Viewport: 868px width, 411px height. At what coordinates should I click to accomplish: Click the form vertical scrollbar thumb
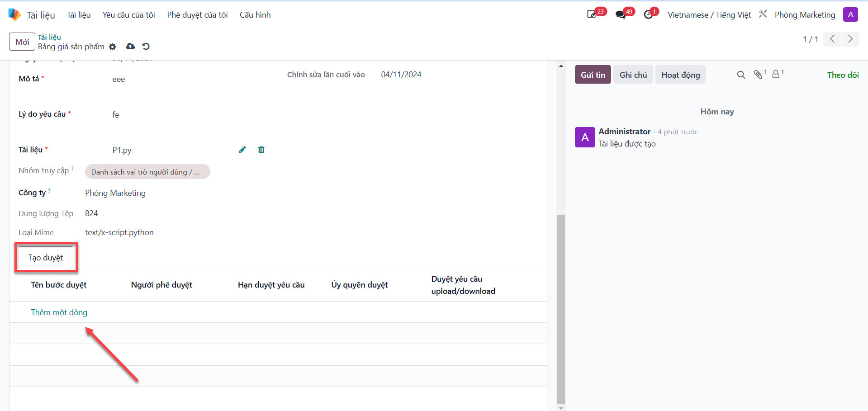pyautogui.click(x=561, y=309)
